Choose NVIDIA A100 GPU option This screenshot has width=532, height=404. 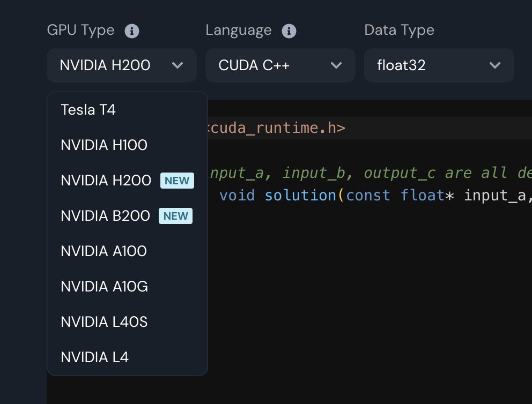tap(127, 251)
